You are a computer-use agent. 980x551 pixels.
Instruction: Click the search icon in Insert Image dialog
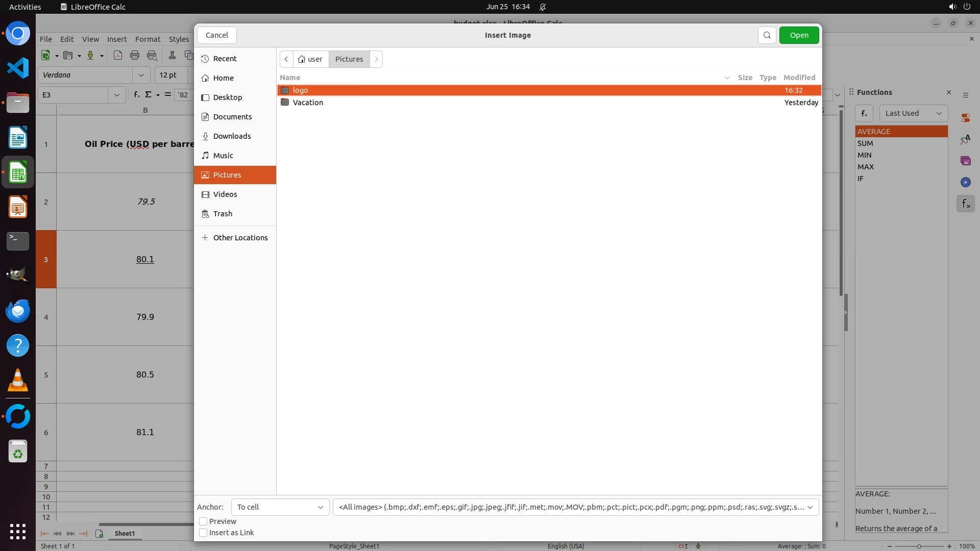pyautogui.click(x=767, y=35)
